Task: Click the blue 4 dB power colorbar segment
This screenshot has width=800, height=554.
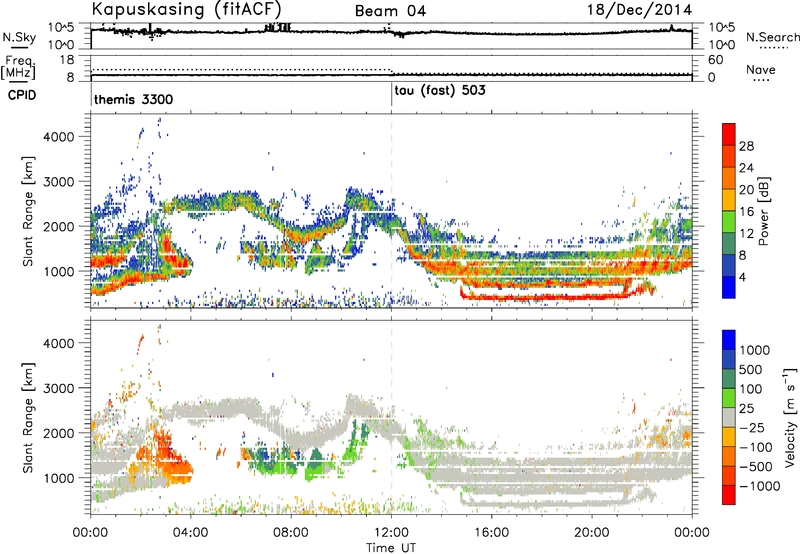Action: (x=729, y=287)
